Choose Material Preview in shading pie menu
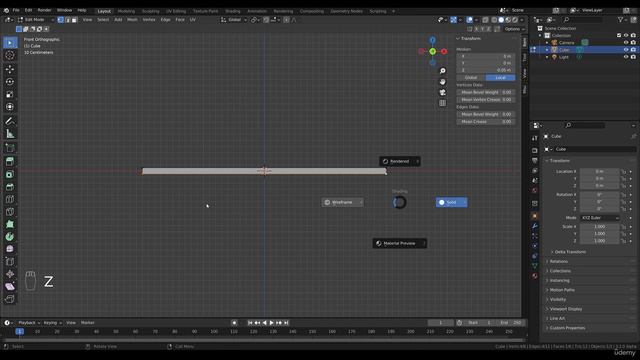This screenshot has width=640, height=360. pyautogui.click(x=400, y=243)
